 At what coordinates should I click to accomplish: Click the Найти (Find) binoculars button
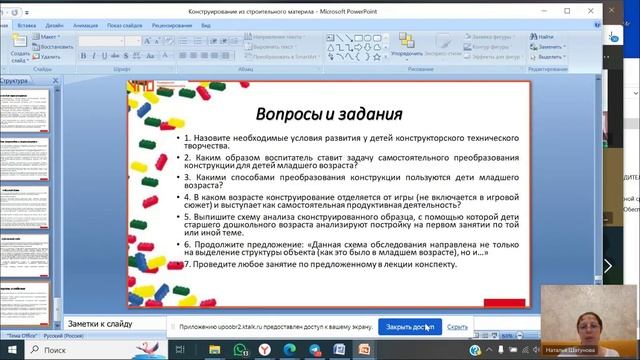pos(542,36)
